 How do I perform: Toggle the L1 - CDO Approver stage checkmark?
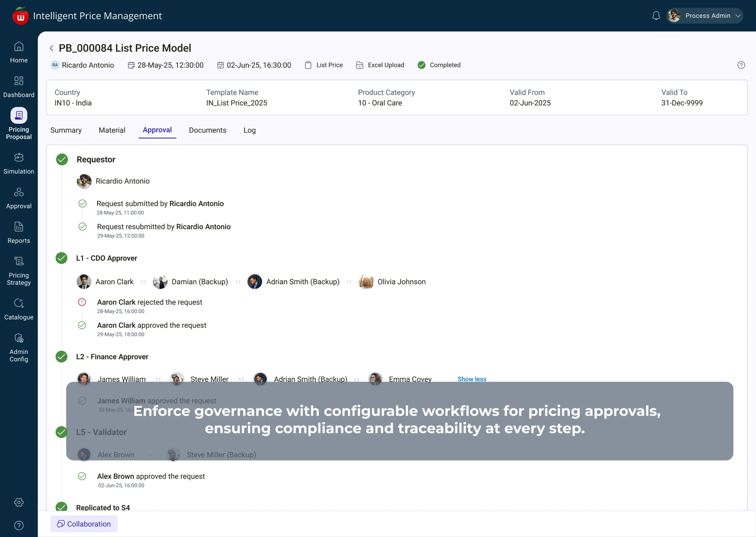click(61, 258)
